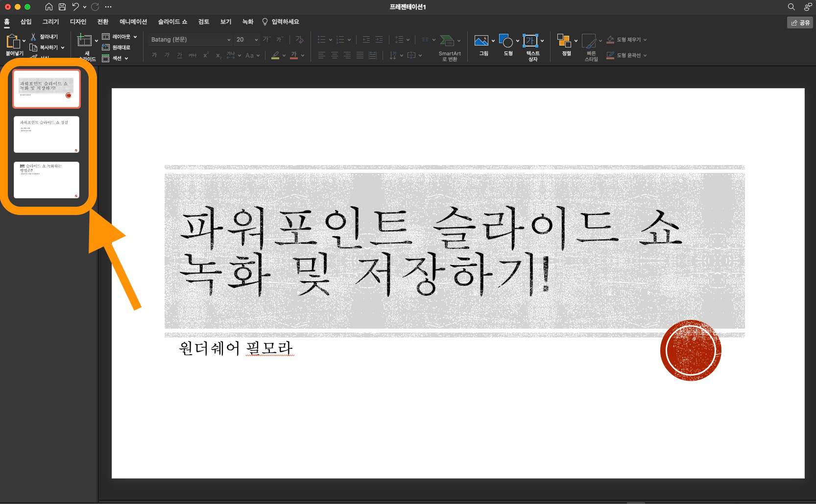The width and height of the screenshot is (816, 504).
Task: Redo the last action
Action: pyautogui.click(x=95, y=7)
